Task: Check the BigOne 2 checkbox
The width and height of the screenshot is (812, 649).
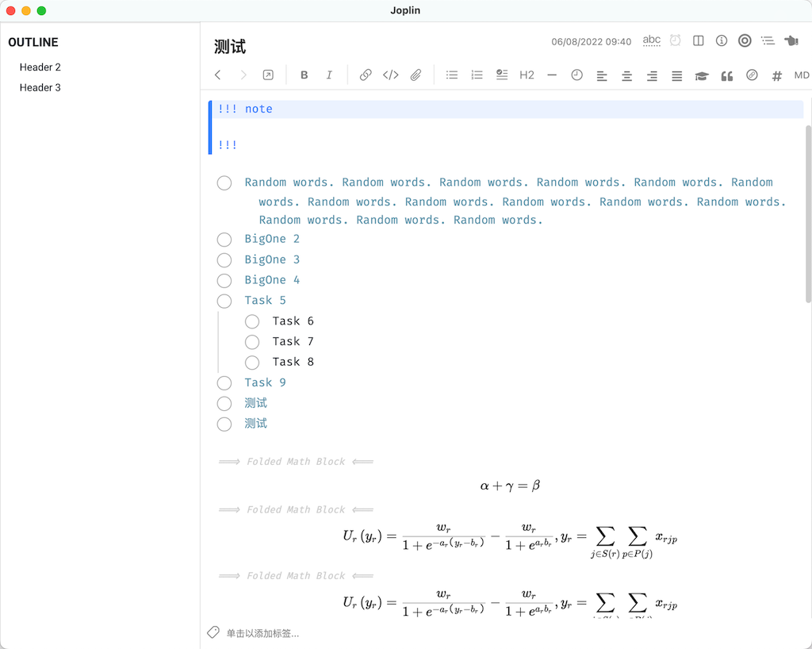Action: [x=224, y=240]
